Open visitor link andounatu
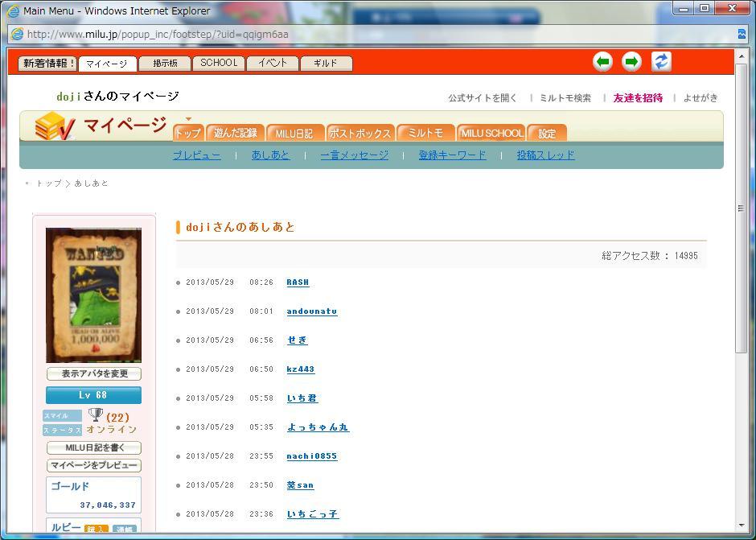 pos(312,311)
